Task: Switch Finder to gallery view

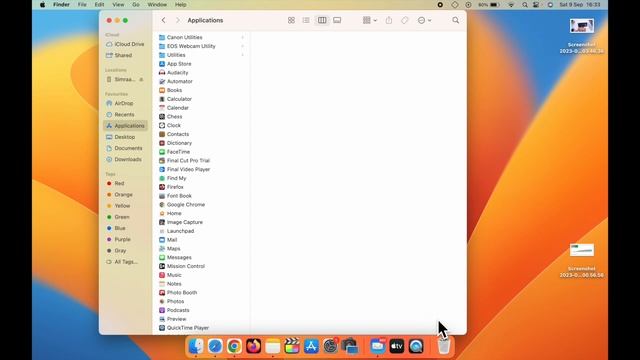Action: [337, 20]
